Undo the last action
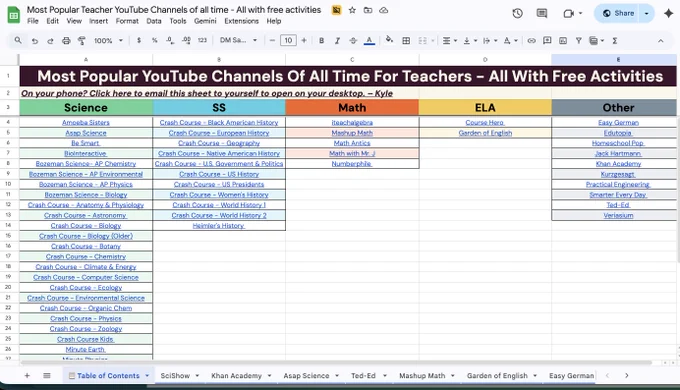 point(35,41)
